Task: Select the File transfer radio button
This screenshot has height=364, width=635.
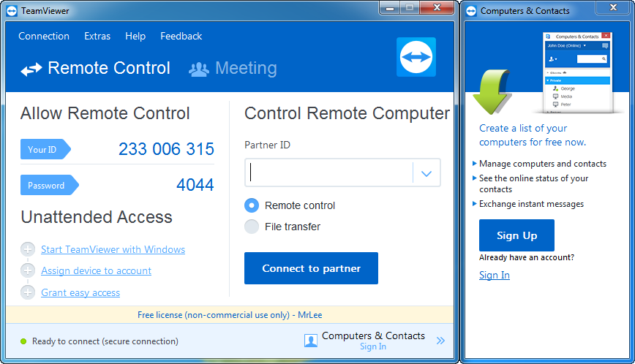Action: coord(252,227)
